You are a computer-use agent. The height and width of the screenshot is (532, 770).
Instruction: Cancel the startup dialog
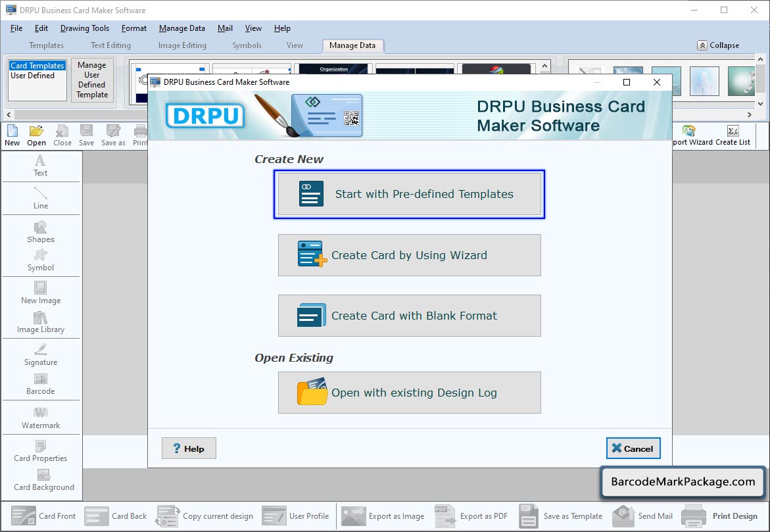[633, 448]
